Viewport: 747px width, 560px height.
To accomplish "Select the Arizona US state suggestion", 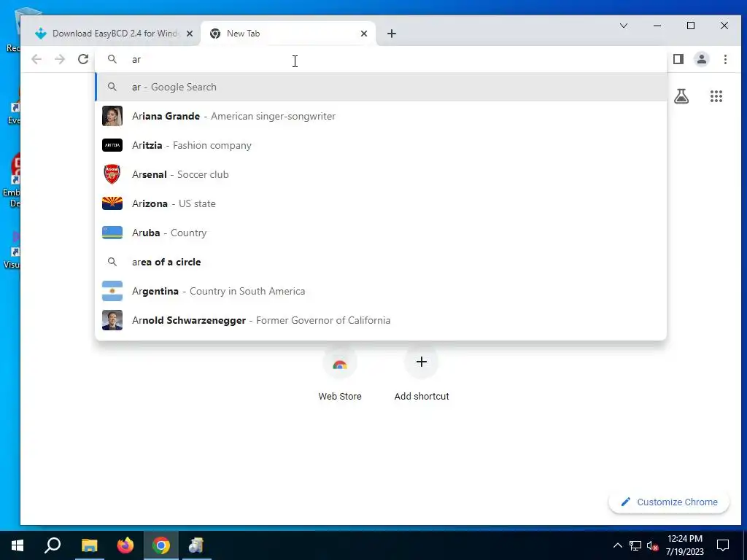I will pos(381,203).
